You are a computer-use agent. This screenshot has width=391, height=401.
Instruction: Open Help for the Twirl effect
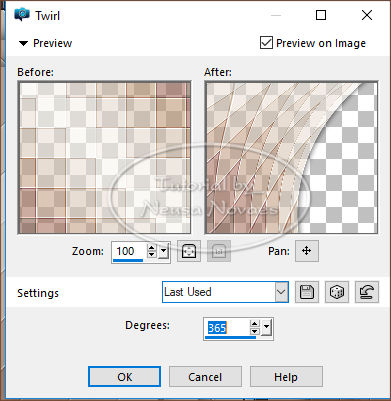click(286, 377)
